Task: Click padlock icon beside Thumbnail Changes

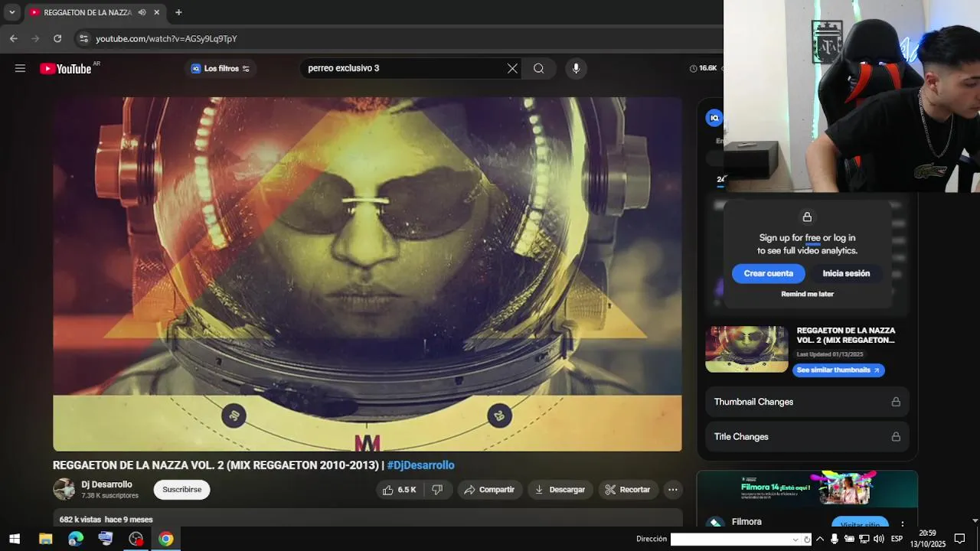Action: coord(896,402)
